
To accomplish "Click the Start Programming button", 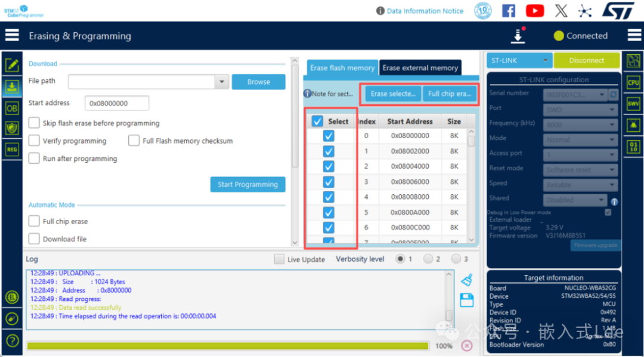I will coord(247,184).
